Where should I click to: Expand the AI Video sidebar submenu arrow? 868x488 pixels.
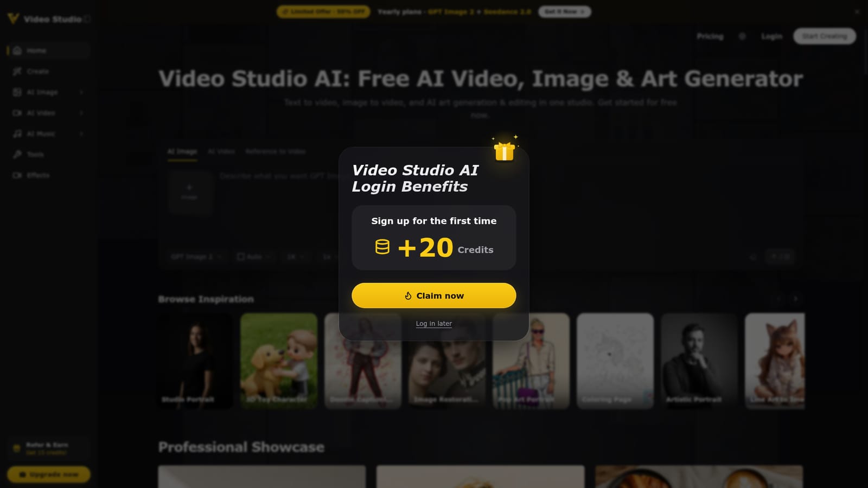[81, 113]
